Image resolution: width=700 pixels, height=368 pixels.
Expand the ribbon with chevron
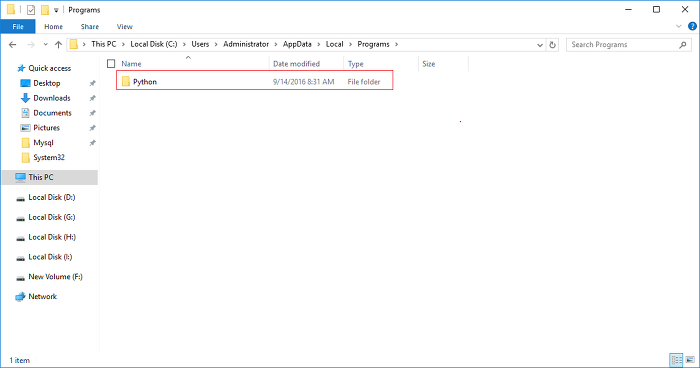coord(679,26)
